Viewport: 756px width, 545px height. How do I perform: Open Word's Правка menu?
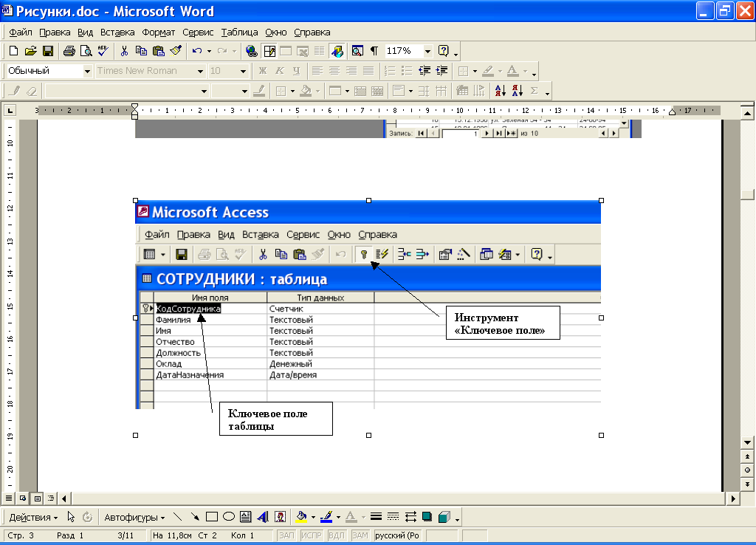tap(55, 32)
